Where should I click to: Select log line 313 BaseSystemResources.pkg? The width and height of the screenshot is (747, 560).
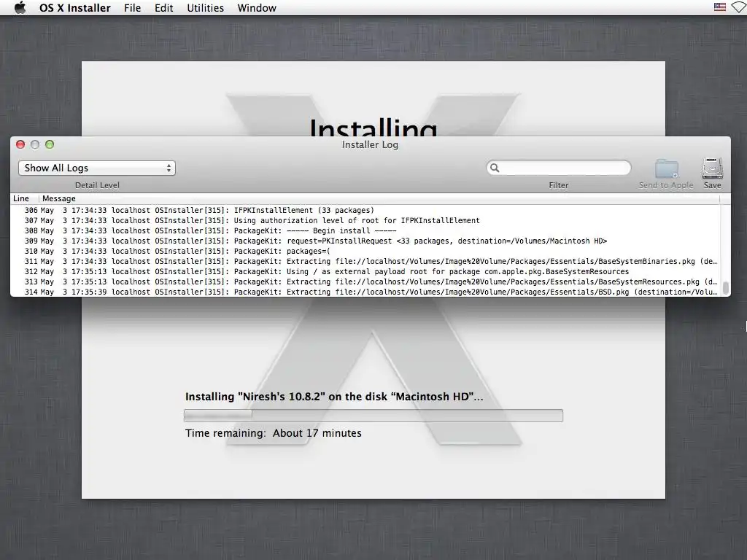[x=365, y=282]
